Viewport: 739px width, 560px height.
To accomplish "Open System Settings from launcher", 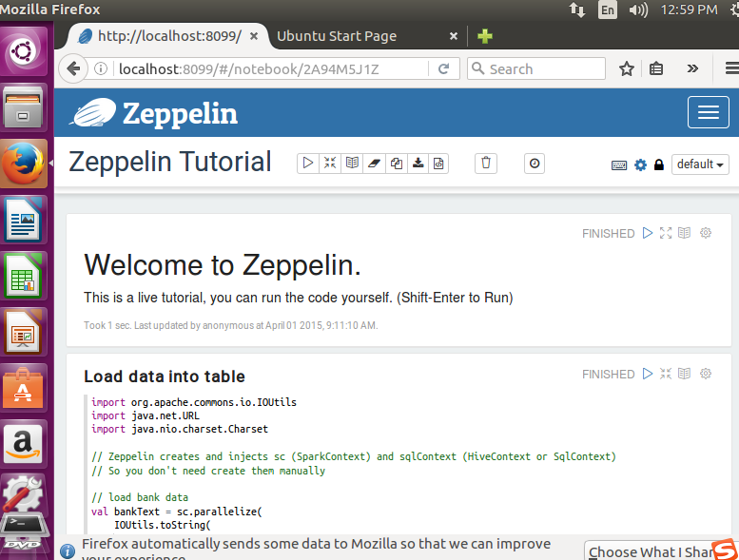I will (x=24, y=494).
